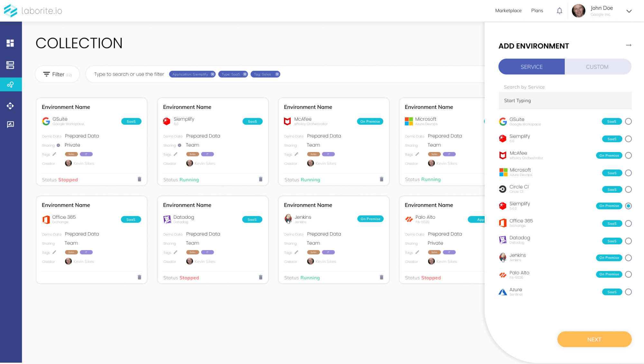The width and height of the screenshot is (644, 364).
Task: Remove the Application: Siemplify filter chip
Action: [x=212, y=74]
